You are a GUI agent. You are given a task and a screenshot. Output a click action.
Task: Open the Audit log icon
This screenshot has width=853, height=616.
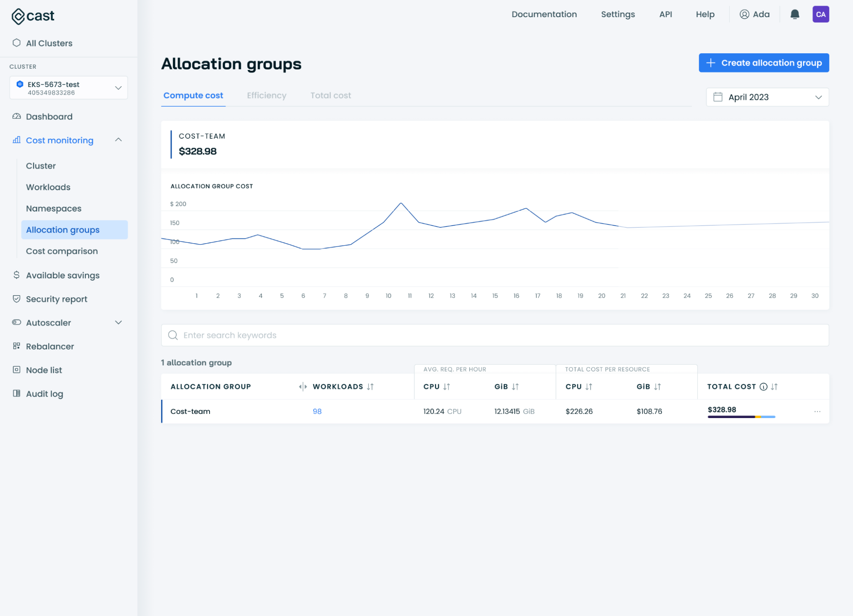pyautogui.click(x=16, y=393)
